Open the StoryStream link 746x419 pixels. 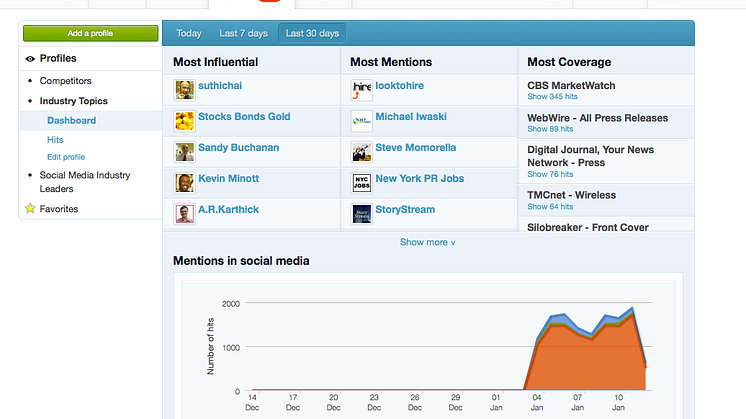405,209
